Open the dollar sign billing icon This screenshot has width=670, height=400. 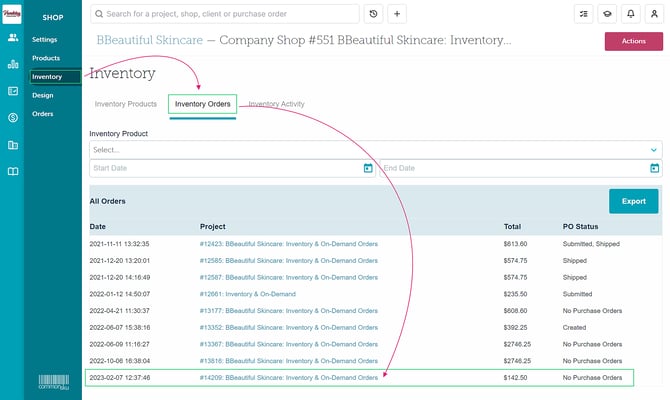(x=13, y=118)
